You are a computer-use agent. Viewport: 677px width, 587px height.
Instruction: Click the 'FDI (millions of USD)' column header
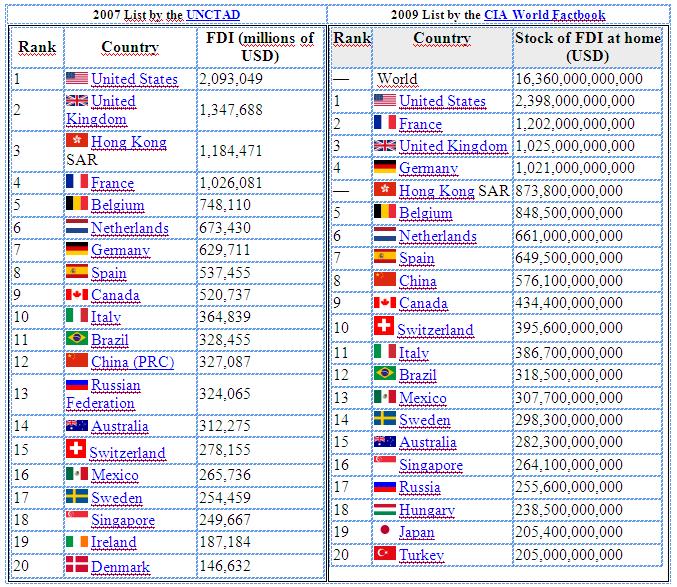point(261,47)
